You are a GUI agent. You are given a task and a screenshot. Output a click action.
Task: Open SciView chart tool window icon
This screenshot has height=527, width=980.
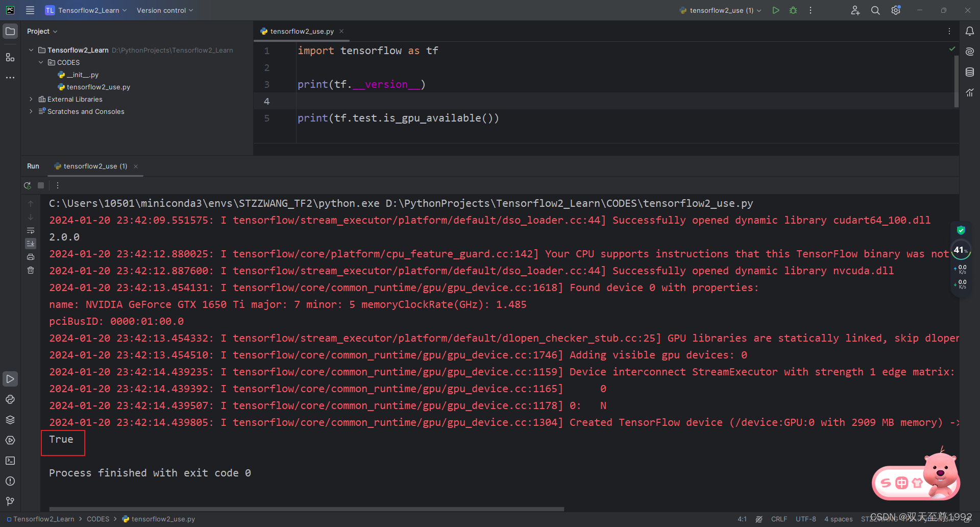click(970, 92)
